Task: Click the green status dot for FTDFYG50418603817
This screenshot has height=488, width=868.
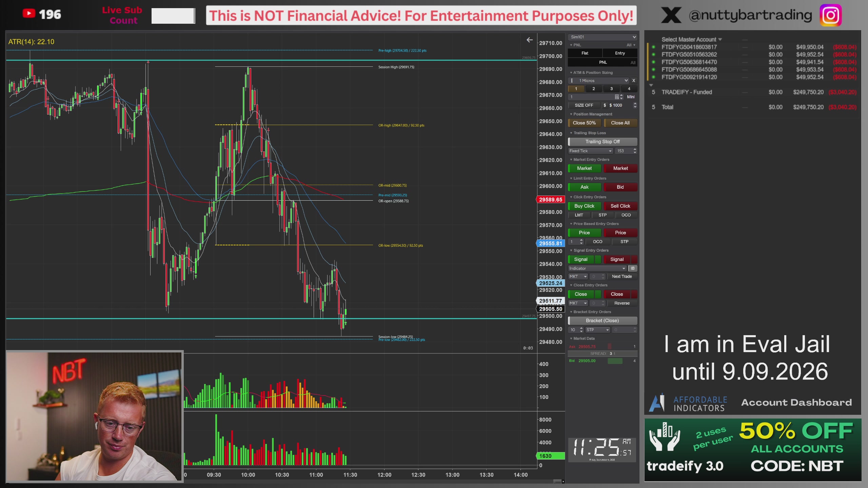Action: 653,47
